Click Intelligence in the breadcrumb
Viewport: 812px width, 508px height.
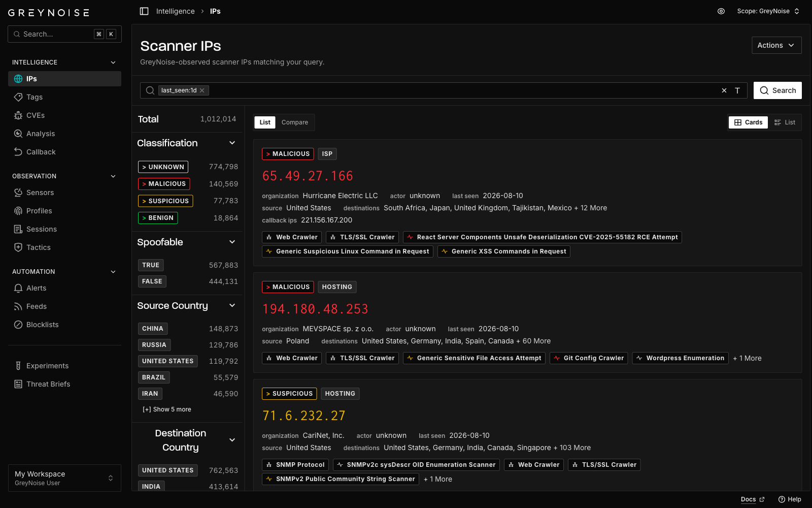[175, 11]
